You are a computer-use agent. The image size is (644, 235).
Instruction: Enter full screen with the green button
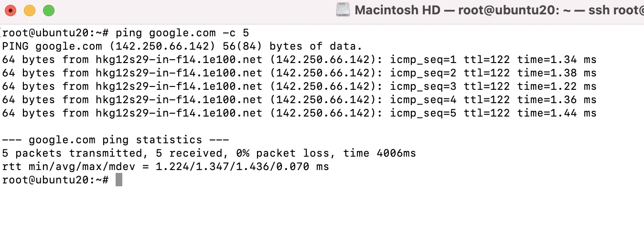pos(49,10)
